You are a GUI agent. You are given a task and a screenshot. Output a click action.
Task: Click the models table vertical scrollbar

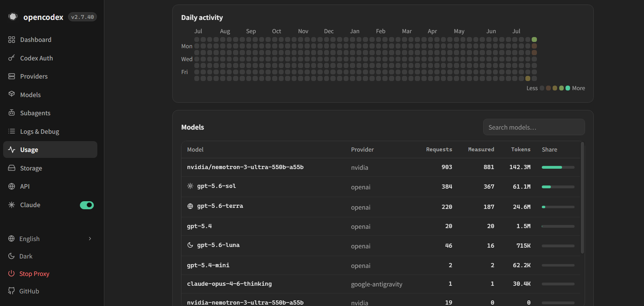pyautogui.click(x=582, y=197)
